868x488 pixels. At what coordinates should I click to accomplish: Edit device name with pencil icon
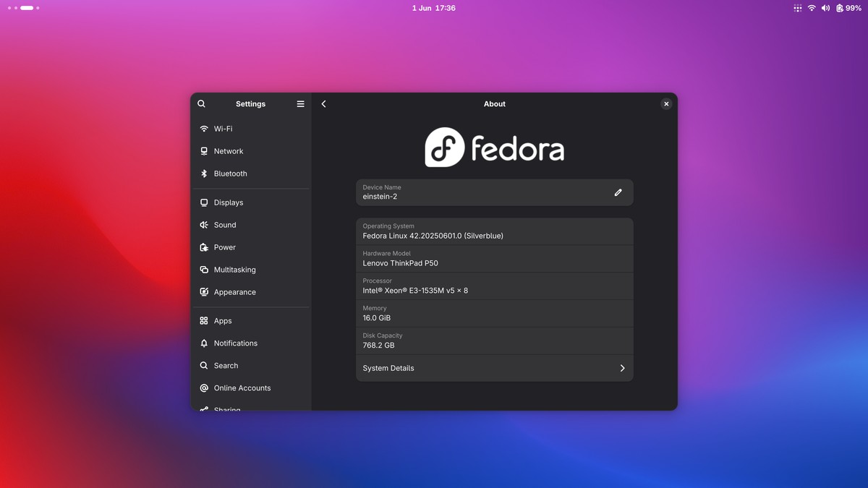[618, 192]
